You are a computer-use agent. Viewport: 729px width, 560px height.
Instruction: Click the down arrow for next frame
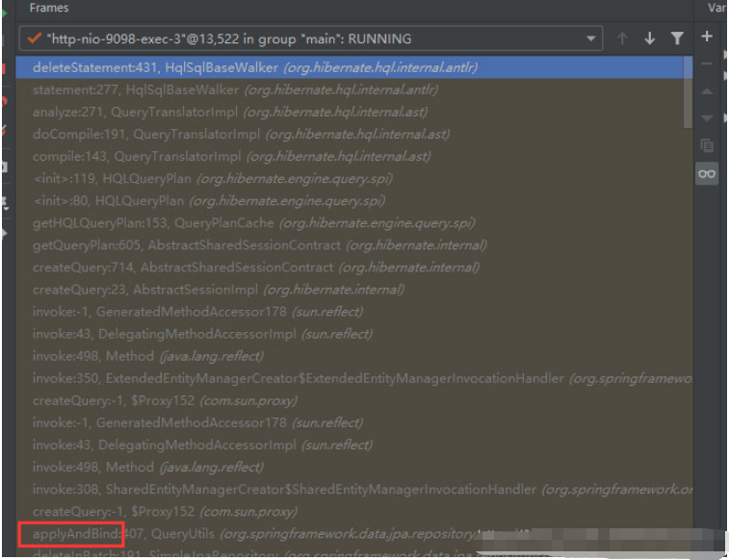click(649, 38)
